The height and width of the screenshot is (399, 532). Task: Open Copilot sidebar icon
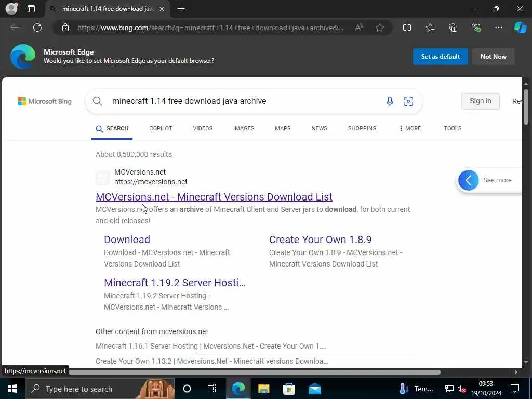tap(520, 28)
